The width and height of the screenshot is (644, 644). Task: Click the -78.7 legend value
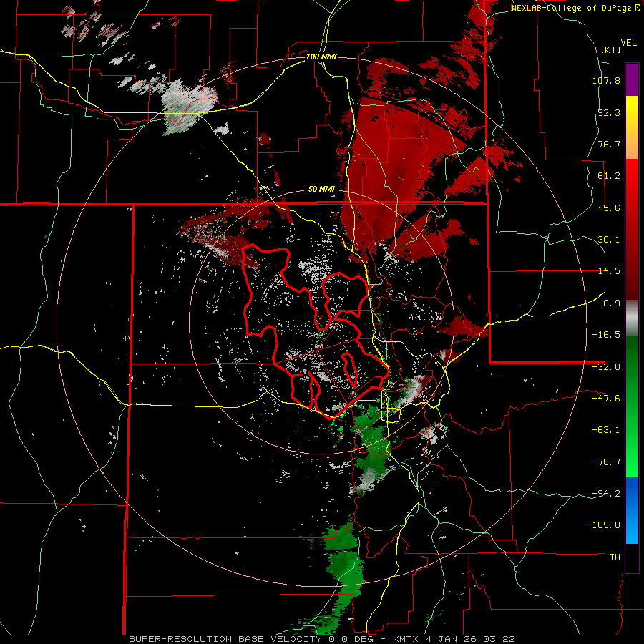[x=606, y=462]
